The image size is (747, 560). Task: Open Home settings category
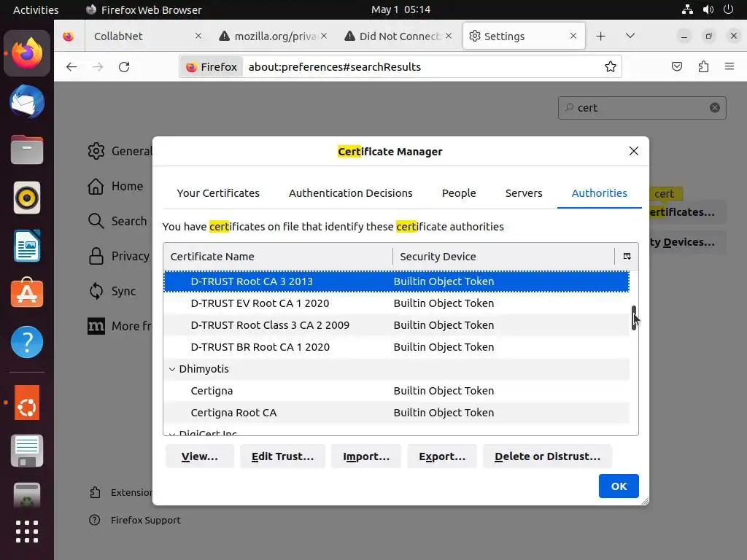[115, 186]
